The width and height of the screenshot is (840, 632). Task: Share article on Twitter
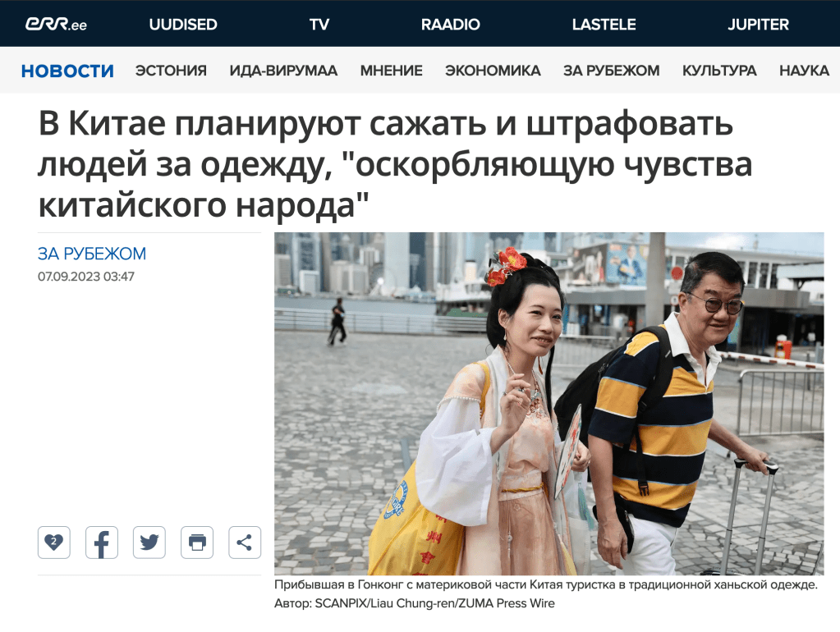point(149,543)
